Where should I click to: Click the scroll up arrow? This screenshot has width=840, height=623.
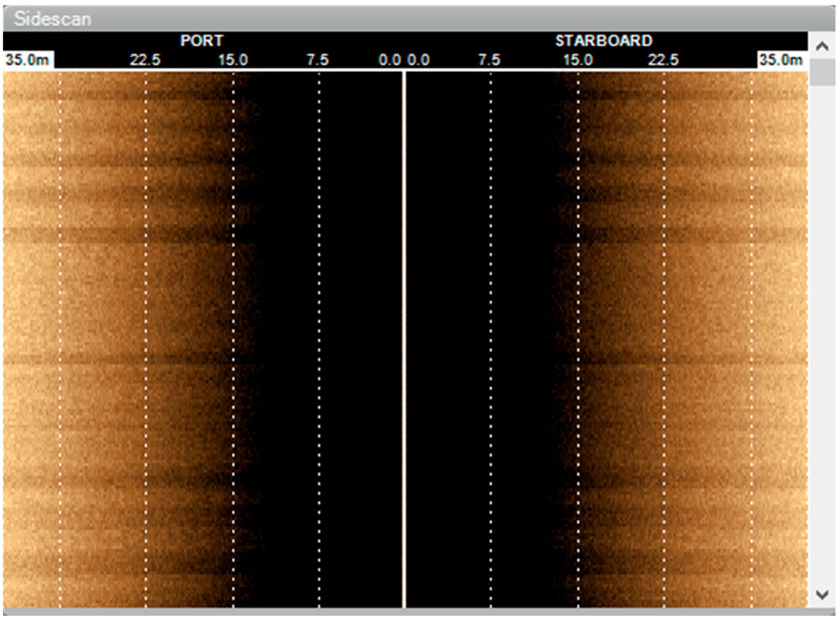pos(822,46)
